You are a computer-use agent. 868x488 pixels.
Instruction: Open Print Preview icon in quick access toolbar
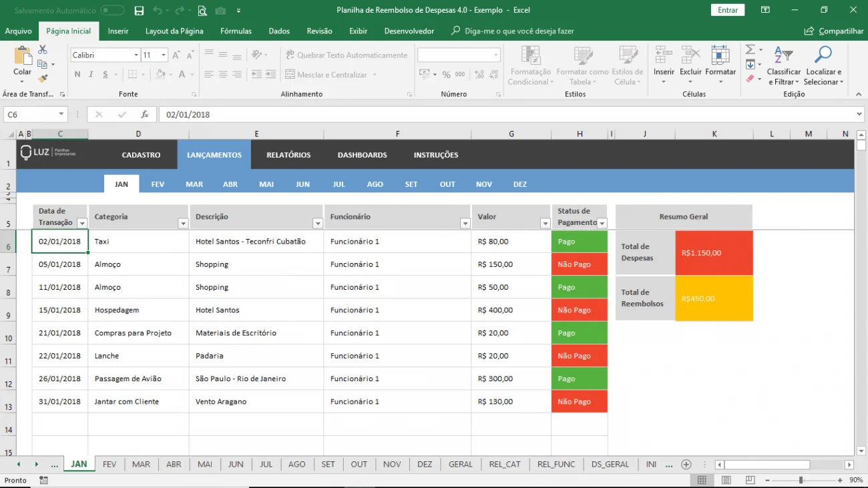(202, 11)
